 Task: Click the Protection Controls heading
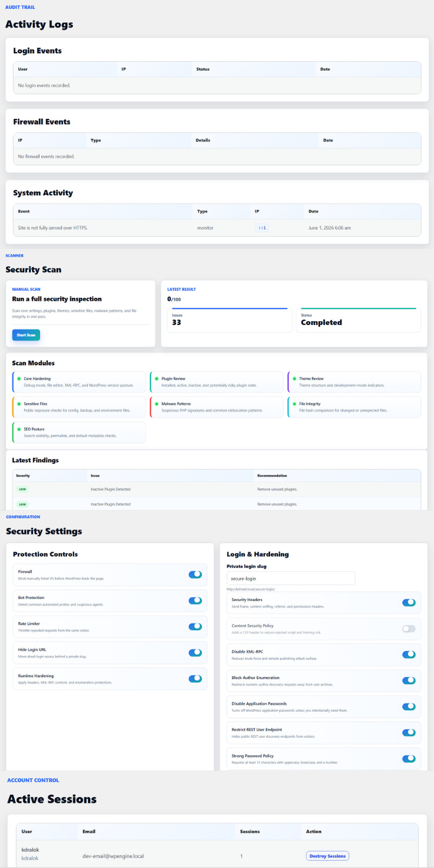coord(45,554)
